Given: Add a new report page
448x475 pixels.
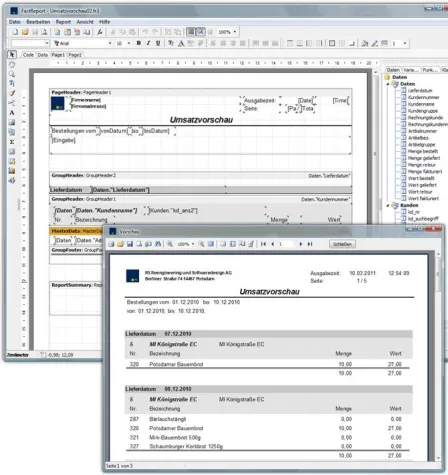Looking at the screenshot, I should (x=57, y=32).
